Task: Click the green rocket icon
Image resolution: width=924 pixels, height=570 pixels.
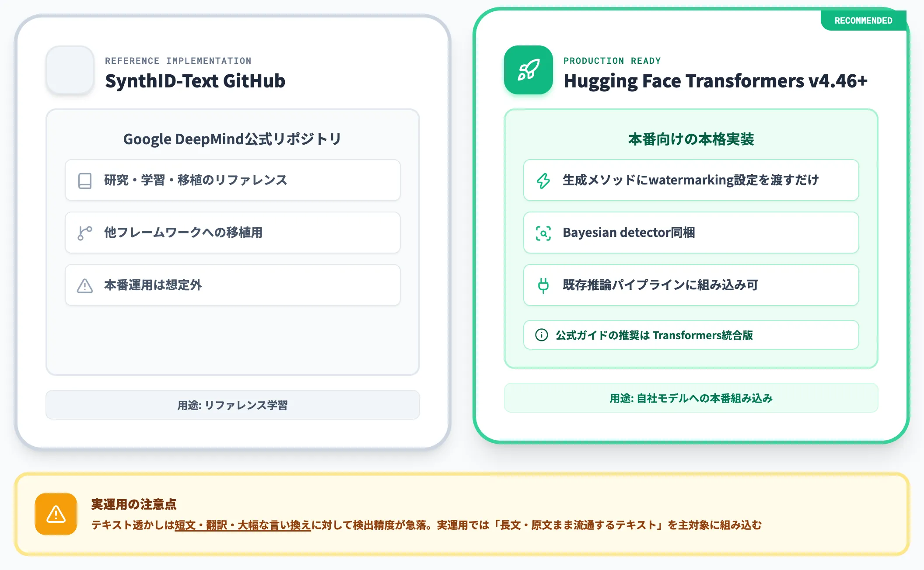Action: point(528,70)
